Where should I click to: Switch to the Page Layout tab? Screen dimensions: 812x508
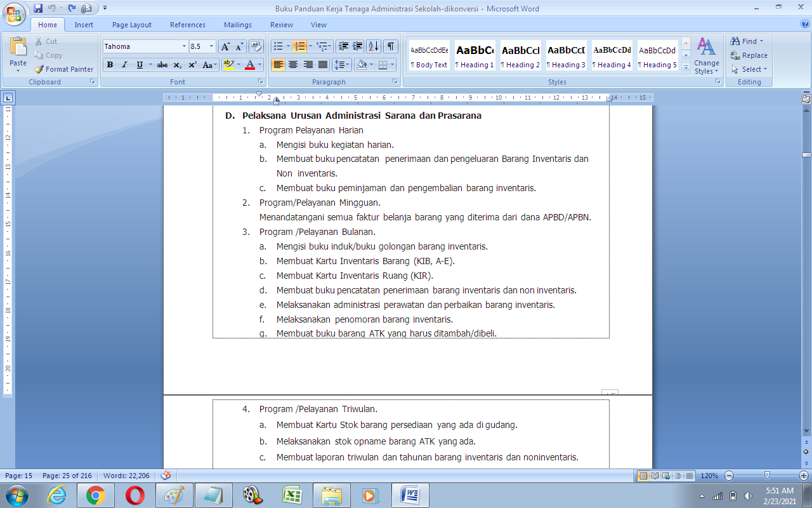point(132,25)
